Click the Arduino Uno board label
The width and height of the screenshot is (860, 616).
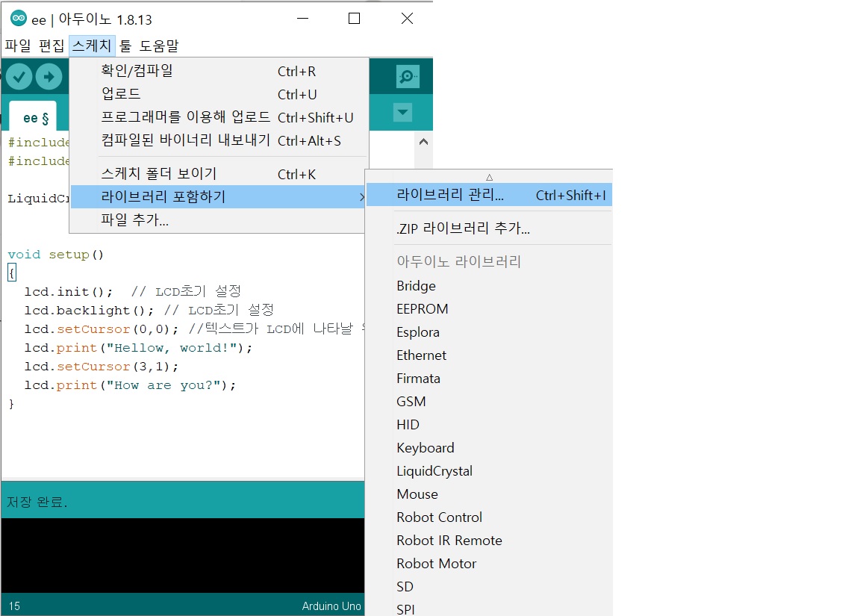pyautogui.click(x=331, y=606)
